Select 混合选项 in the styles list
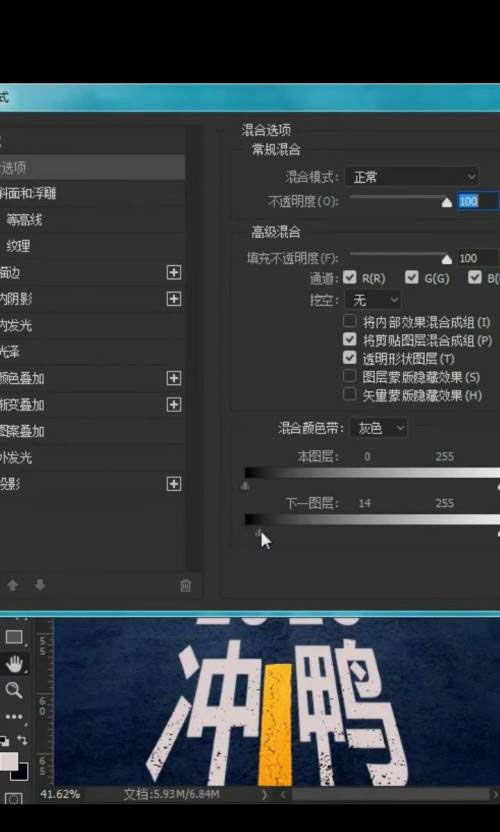Image resolution: width=500 pixels, height=832 pixels. (92, 168)
